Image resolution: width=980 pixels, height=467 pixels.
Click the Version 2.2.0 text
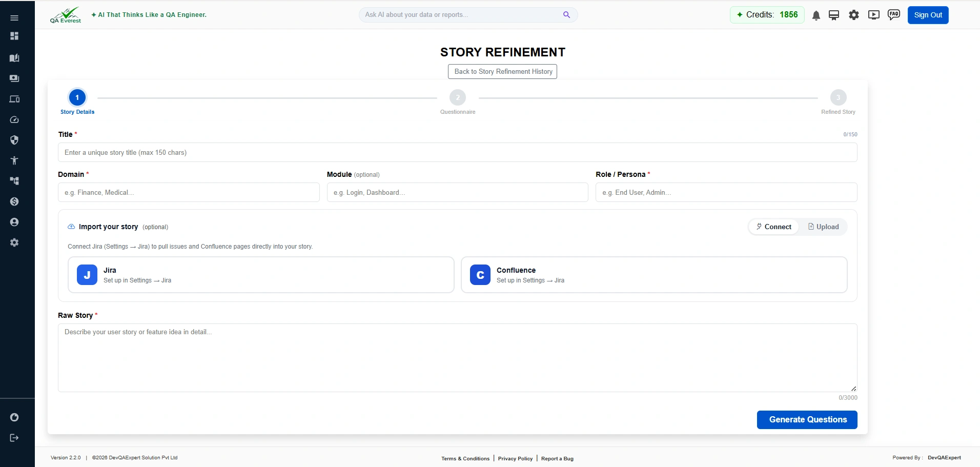coord(66,458)
